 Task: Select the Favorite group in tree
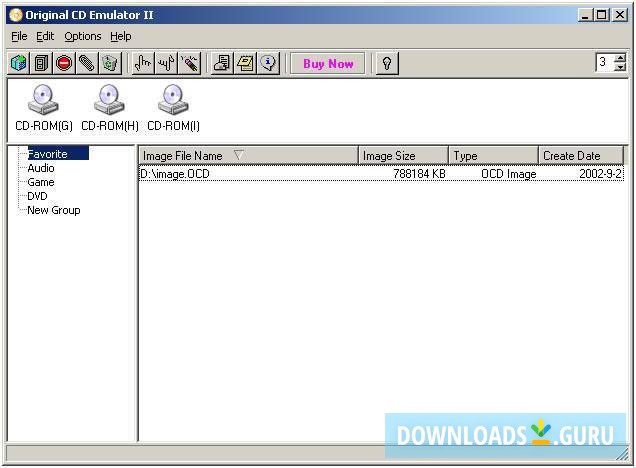point(58,154)
